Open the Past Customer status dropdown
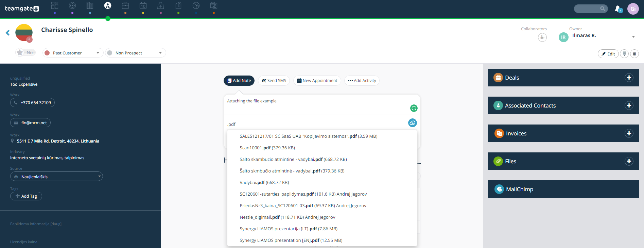644x248 pixels. pos(73,53)
